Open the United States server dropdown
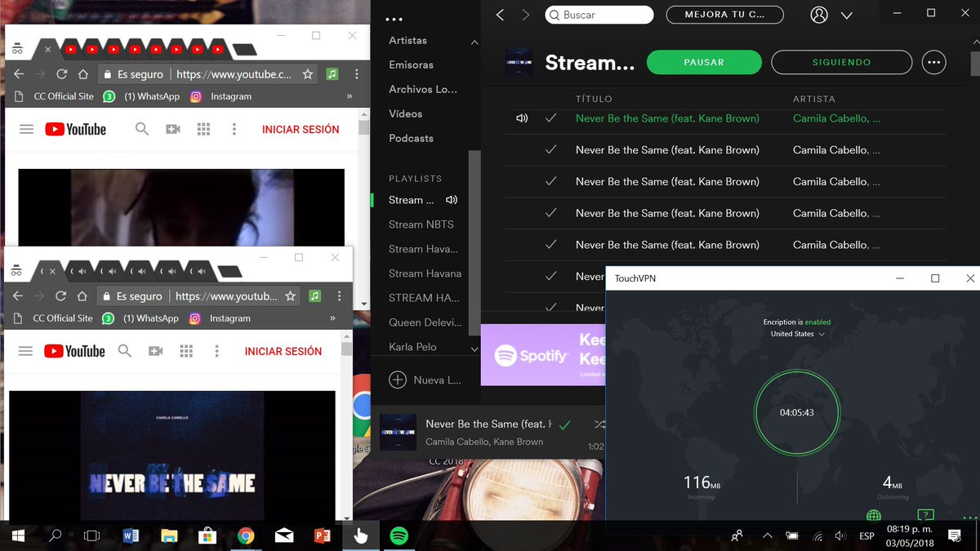Screen dimensions: 980x551 click(798, 334)
